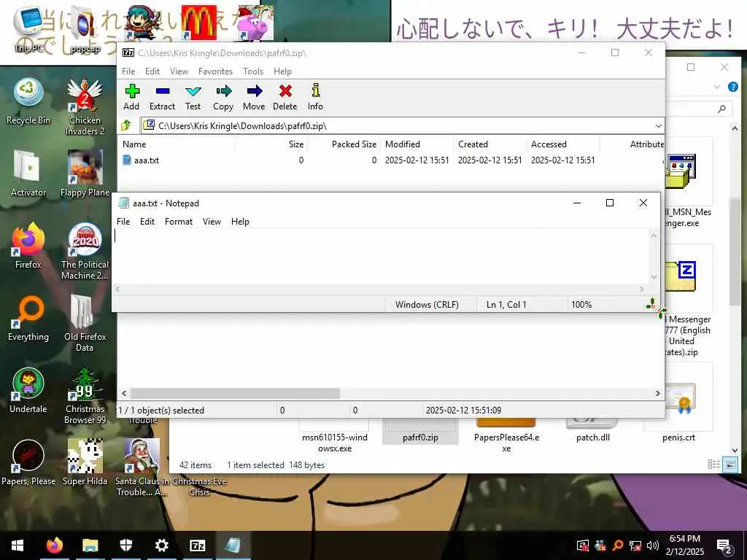The width and height of the screenshot is (747, 560).
Task: Sort 7-Zip list by Size column
Action: (x=271, y=144)
